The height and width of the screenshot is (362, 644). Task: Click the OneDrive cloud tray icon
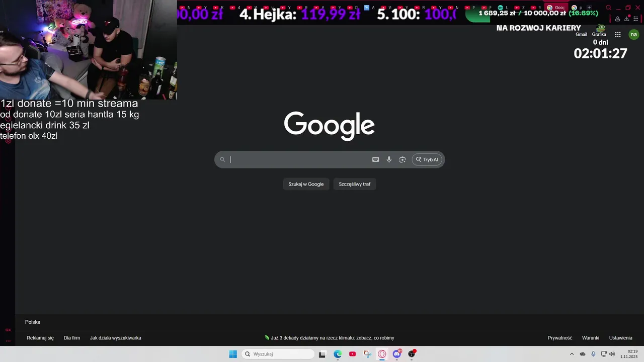(583, 354)
